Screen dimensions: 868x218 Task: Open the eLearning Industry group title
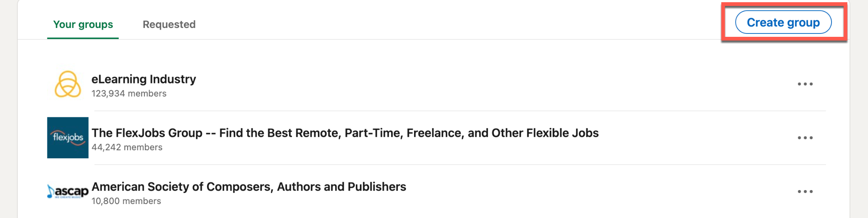(144, 79)
